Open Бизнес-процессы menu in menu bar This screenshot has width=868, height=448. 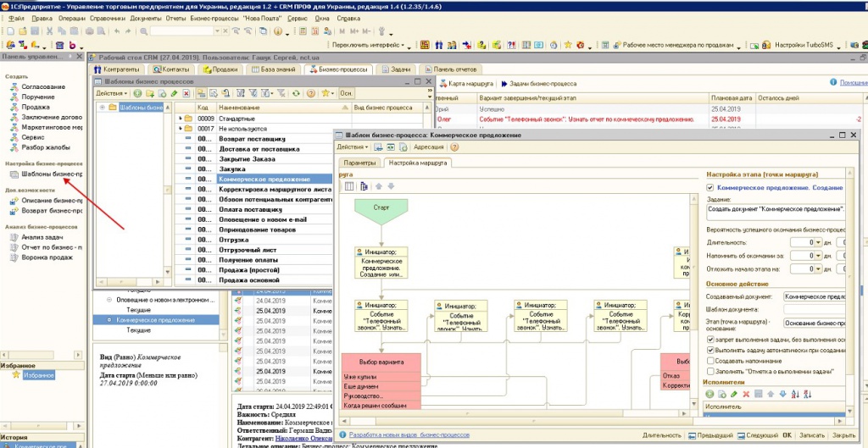click(214, 19)
